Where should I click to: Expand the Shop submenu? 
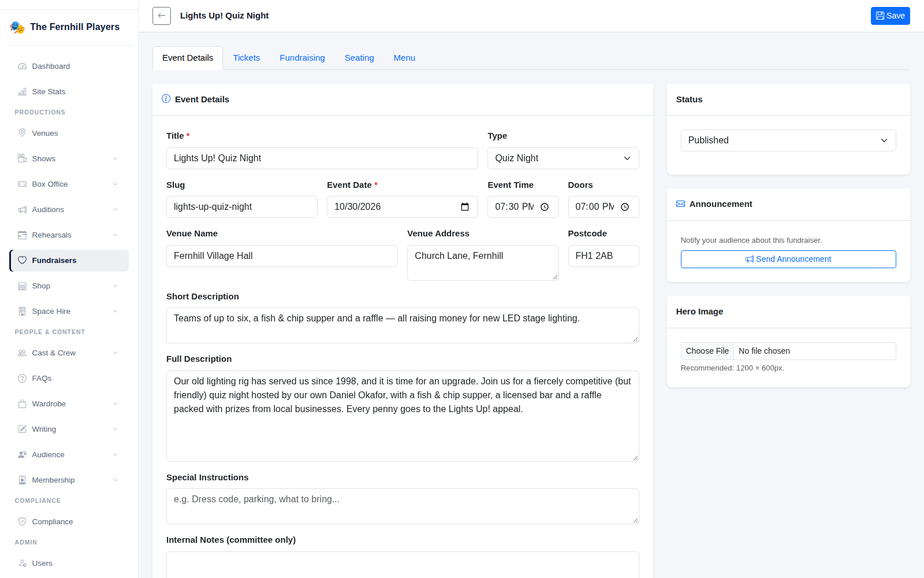(69, 286)
